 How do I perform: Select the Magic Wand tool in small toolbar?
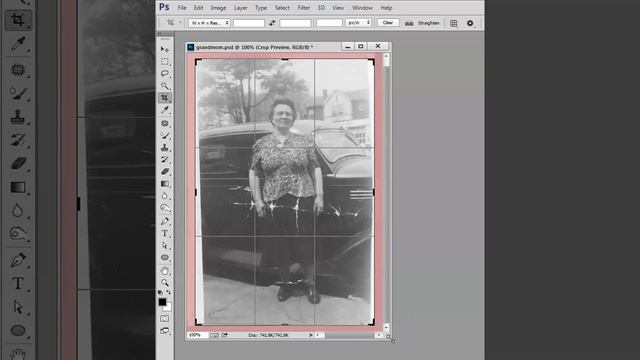[x=164, y=86]
